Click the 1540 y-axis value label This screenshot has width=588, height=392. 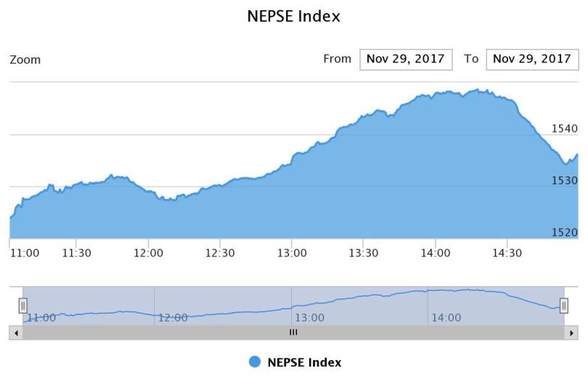pyautogui.click(x=564, y=128)
